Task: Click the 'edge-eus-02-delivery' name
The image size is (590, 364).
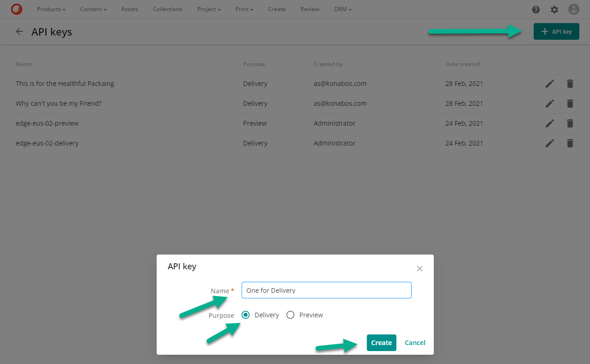Action: pos(47,143)
